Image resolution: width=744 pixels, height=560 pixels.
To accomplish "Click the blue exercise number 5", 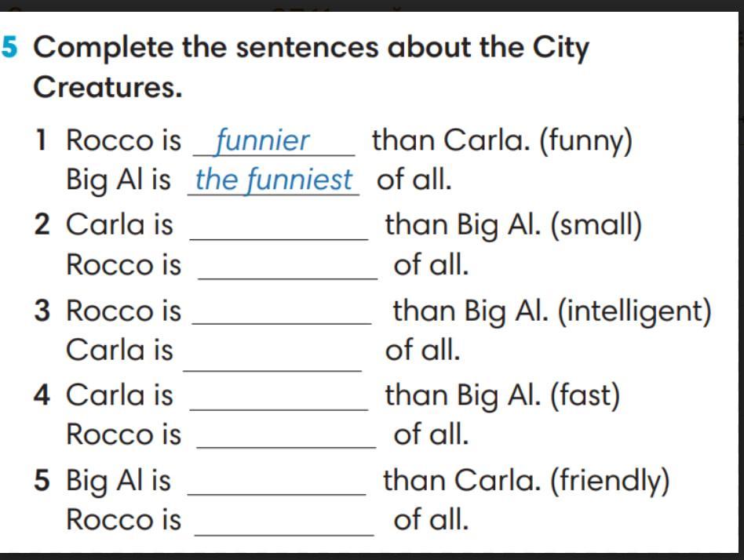I will click(x=9, y=47).
